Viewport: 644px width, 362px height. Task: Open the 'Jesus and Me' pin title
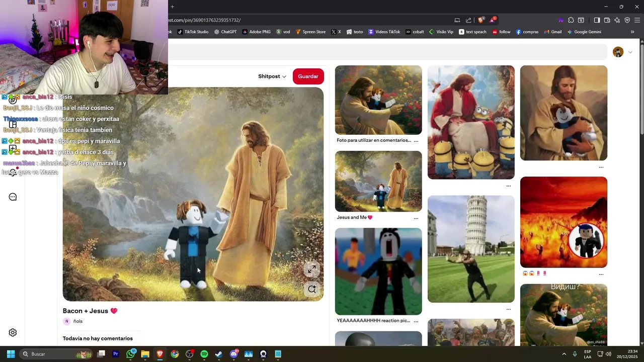point(354,218)
